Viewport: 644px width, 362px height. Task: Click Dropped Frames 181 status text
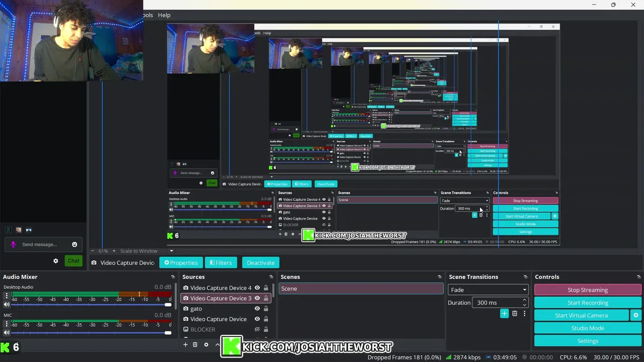(404, 357)
